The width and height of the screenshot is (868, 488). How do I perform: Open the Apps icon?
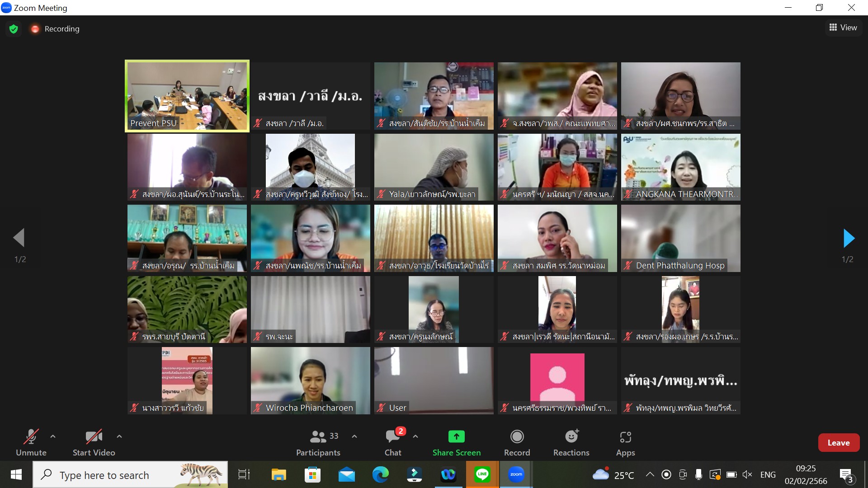coord(625,437)
